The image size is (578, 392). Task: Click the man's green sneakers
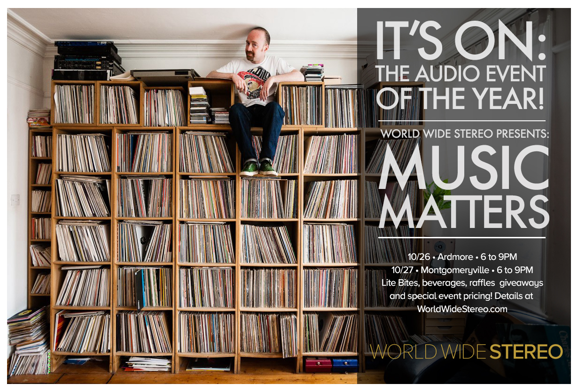(x=258, y=168)
